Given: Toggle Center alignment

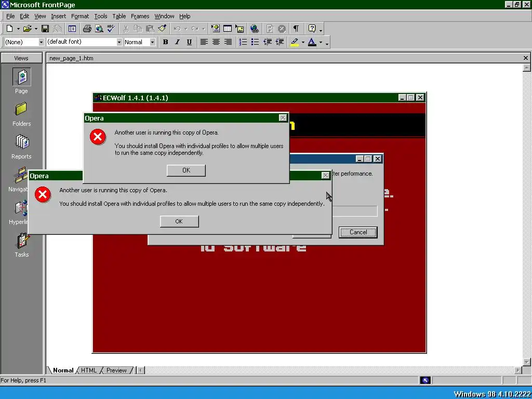Looking at the screenshot, I should 216,42.
